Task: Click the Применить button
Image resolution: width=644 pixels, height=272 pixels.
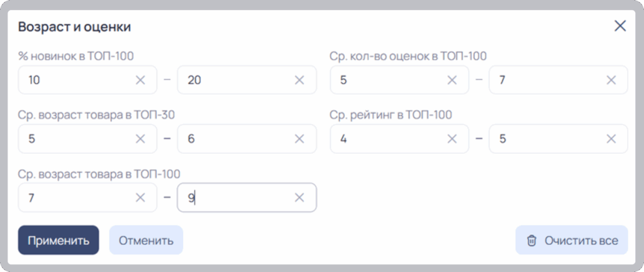Action: pyautogui.click(x=58, y=240)
